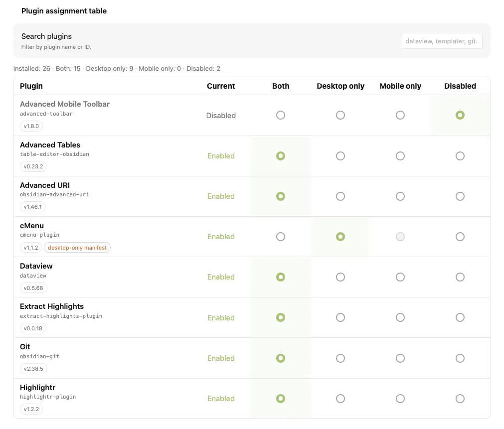
Task: Disable the Advanced URI plugin
Action: 460,196
